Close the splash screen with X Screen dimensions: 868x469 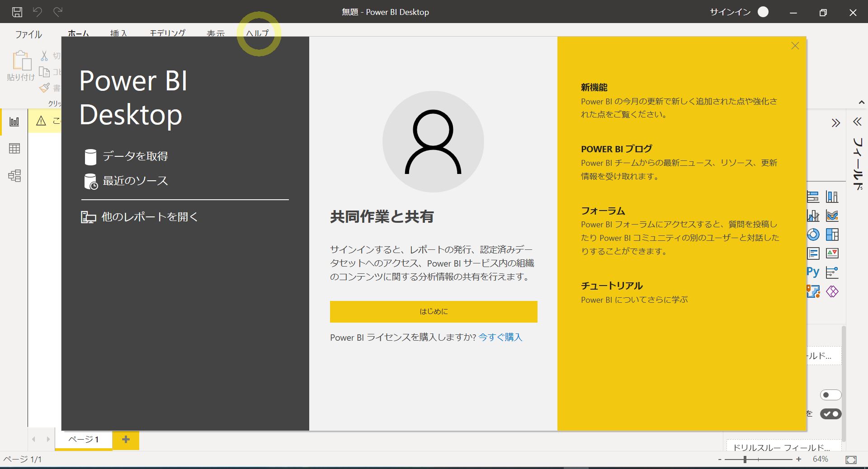tap(795, 46)
